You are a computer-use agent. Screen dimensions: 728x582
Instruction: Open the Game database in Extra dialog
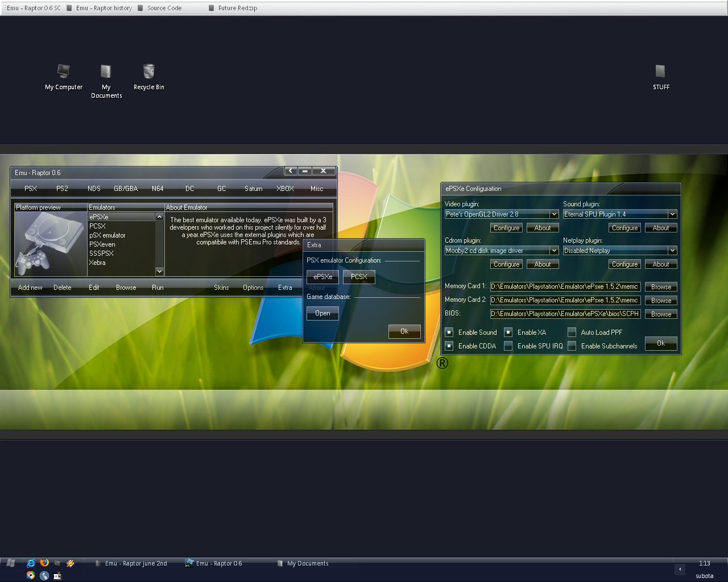click(x=322, y=313)
